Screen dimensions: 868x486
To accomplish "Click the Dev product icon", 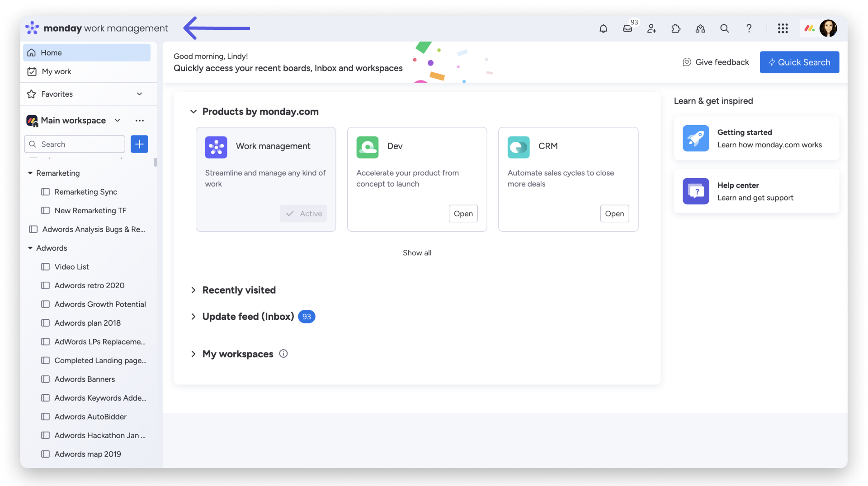I will click(x=367, y=147).
